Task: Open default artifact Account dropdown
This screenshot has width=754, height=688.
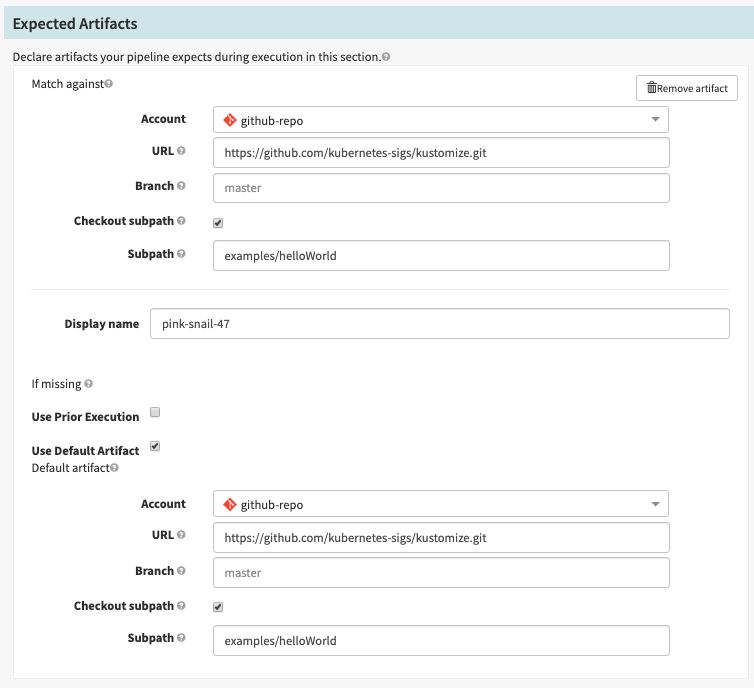Action: [x=440, y=505]
